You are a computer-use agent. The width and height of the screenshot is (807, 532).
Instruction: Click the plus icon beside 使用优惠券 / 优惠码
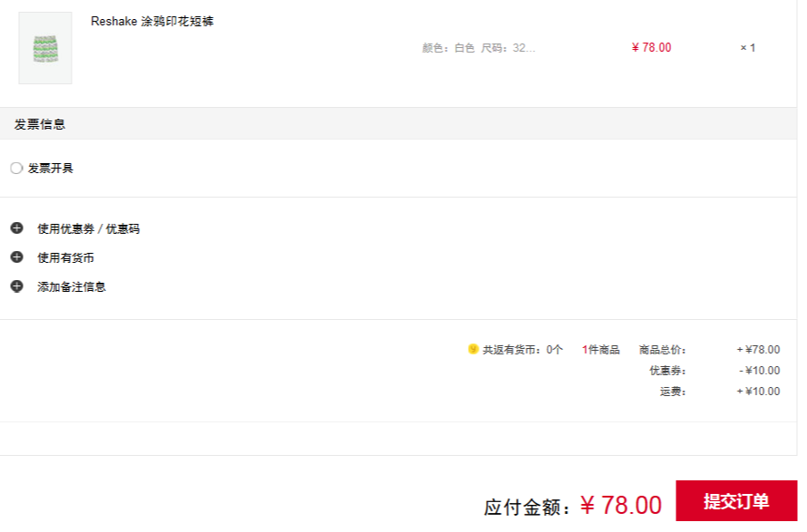(17, 227)
